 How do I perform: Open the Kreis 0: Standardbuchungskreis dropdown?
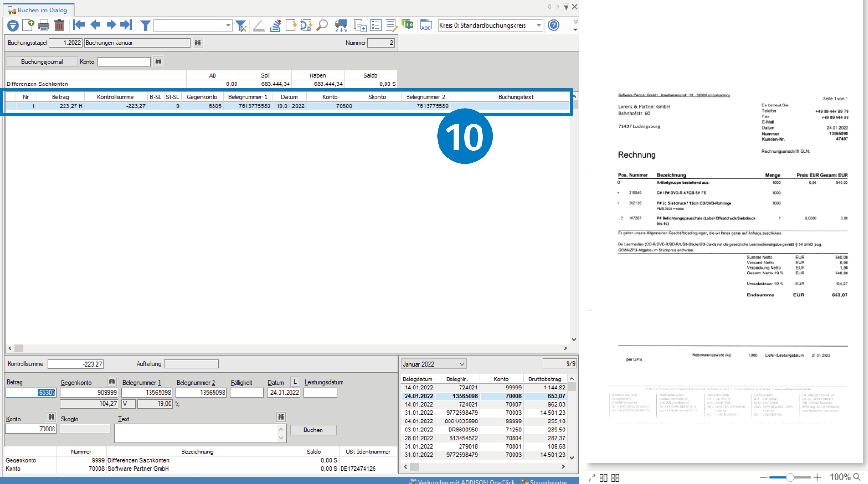point(539,25)
